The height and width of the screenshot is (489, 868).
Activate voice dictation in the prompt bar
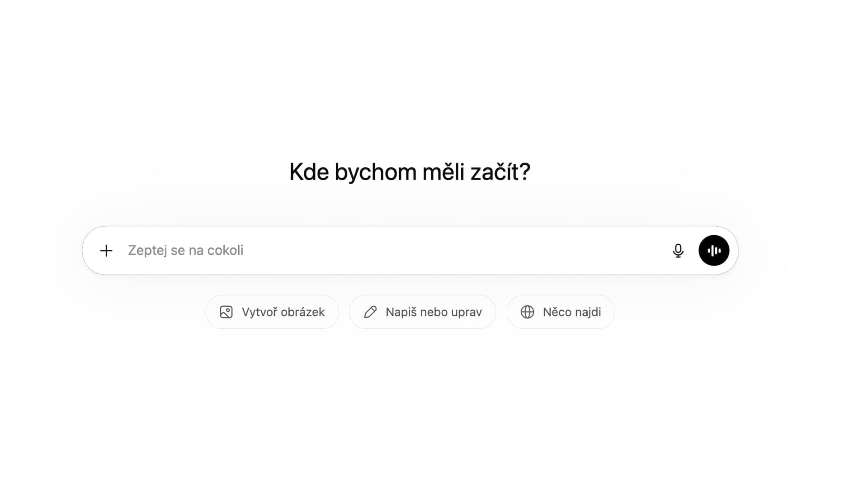click(678, 250)
